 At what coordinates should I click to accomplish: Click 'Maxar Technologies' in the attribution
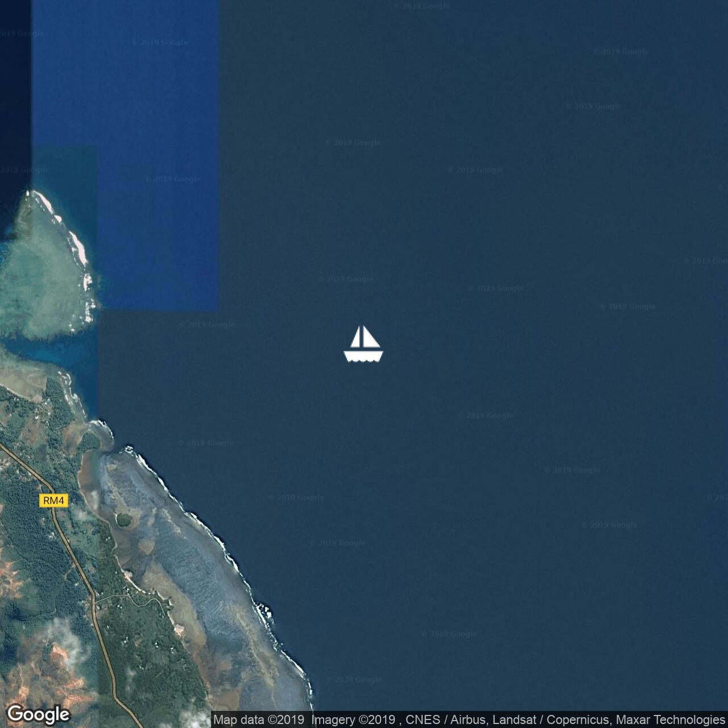(669, 720)
